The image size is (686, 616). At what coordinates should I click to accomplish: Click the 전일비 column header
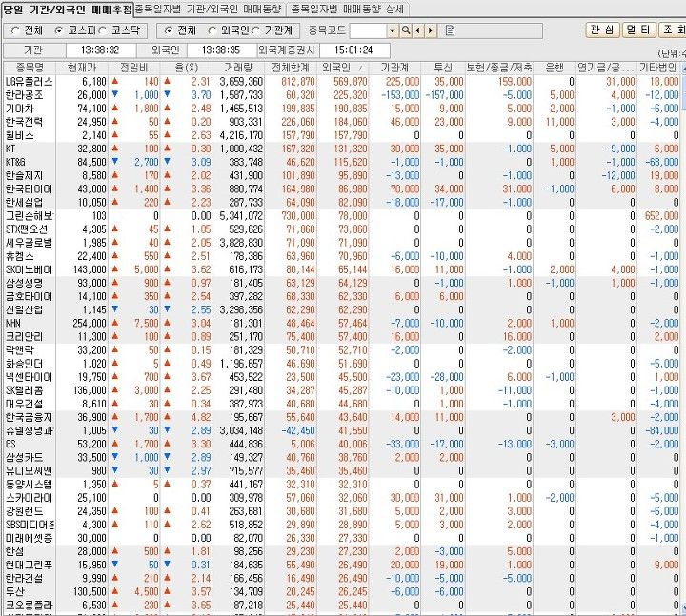[134, 68]
